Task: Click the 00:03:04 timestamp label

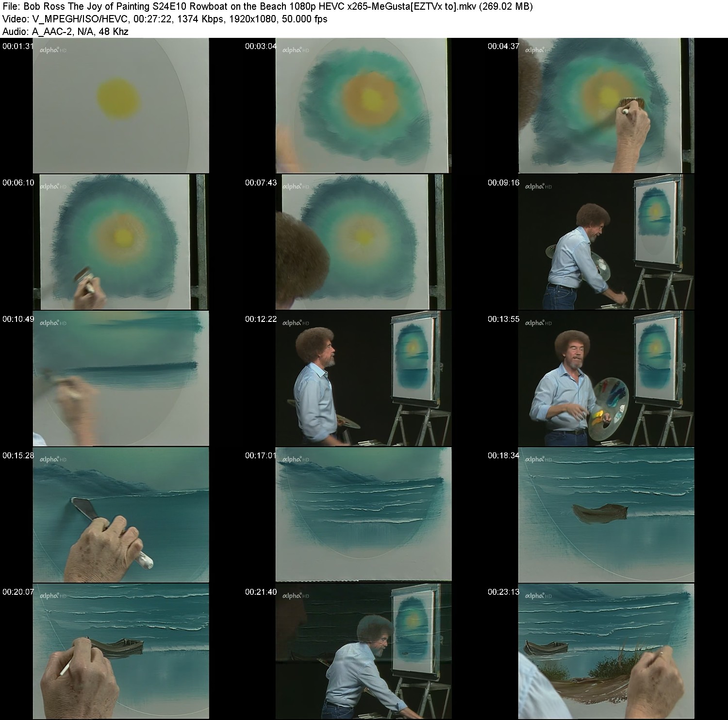Action: coord(261,46)
